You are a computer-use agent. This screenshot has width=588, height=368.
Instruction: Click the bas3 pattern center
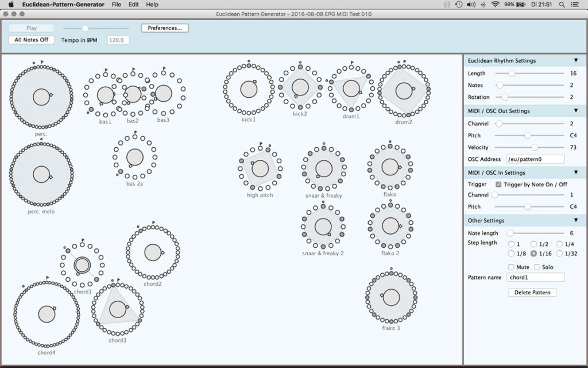pos(164,93)
